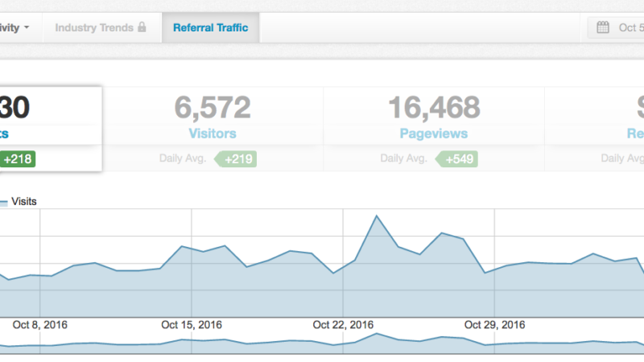Click the Pageviews label link
The height and width of the screenshot is (362, 644).
[x=434, y=134]
